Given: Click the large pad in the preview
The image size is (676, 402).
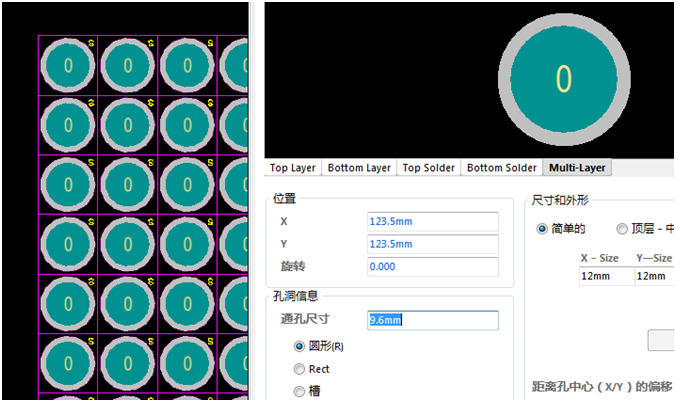Looking at the screenshot, I should coord(564,79).
